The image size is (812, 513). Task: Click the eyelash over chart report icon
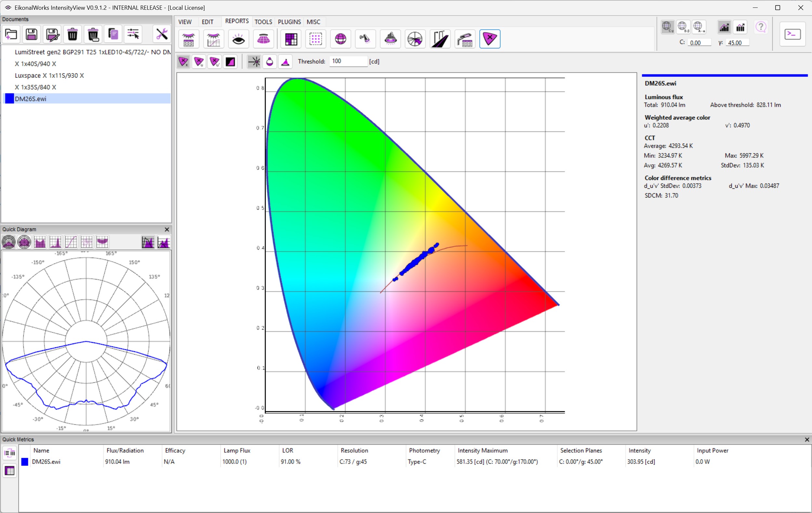tap(214, 39)
